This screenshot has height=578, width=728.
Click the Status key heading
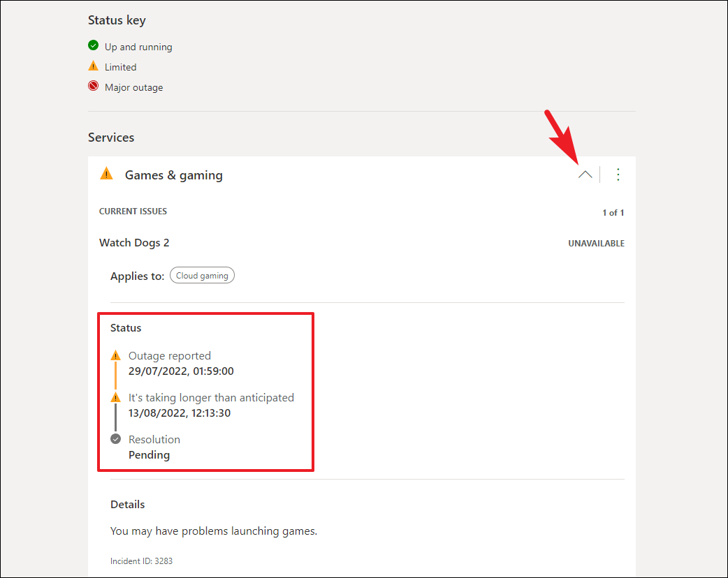point(117,20)
